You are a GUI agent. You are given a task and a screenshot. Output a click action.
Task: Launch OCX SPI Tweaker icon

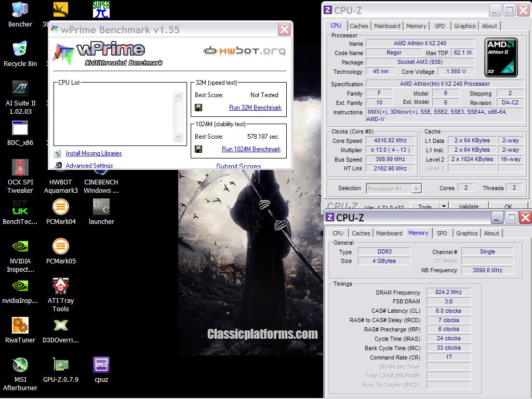point(20,176)
